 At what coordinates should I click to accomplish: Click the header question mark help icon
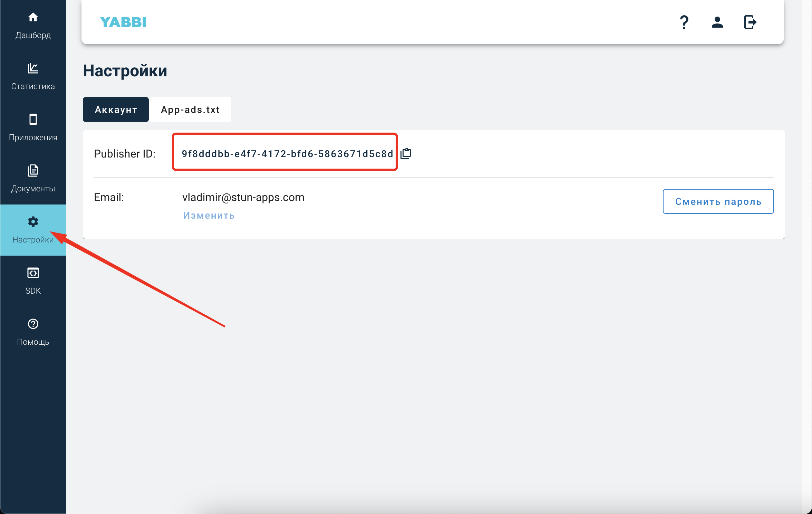(684, 22)
